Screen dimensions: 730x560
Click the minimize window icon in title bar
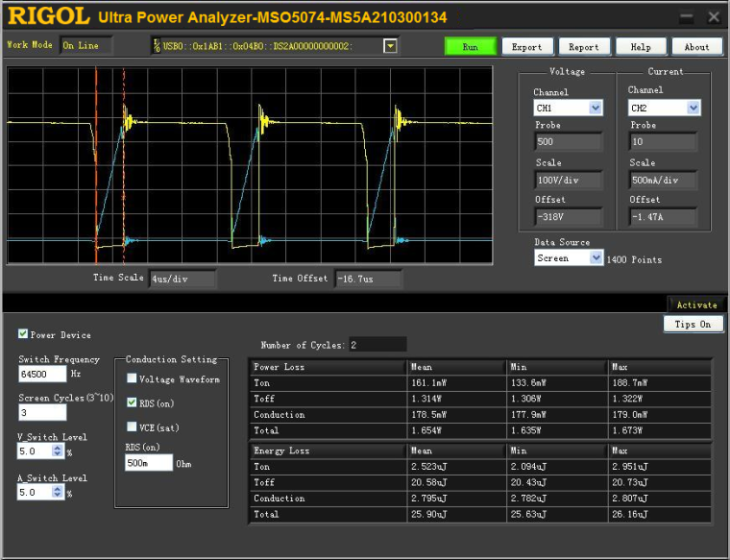point(685,17)
